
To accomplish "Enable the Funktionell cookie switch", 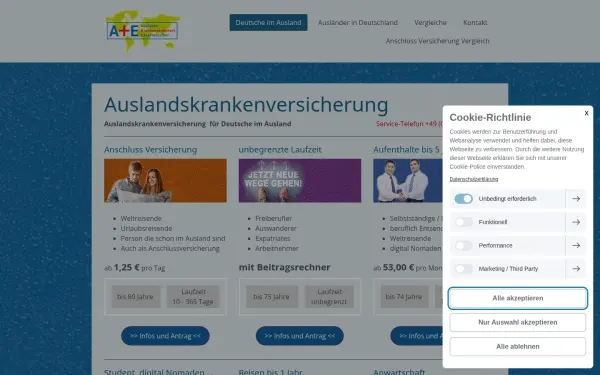I will pyautogui.click(x=463, y=222).
